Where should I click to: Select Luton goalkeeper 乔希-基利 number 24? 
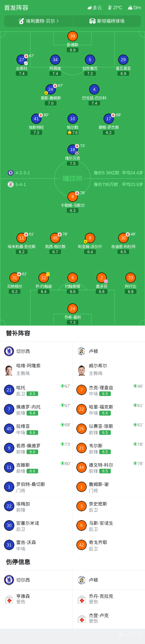pos(73,309)
